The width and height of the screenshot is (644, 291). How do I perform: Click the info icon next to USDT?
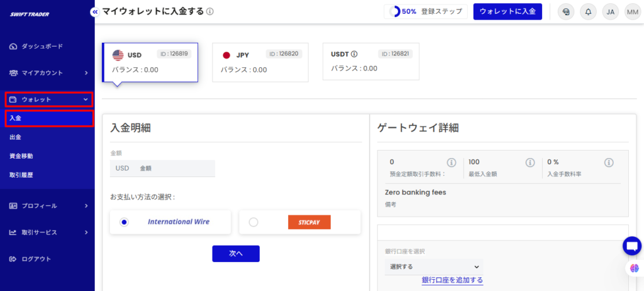(355, 54)
